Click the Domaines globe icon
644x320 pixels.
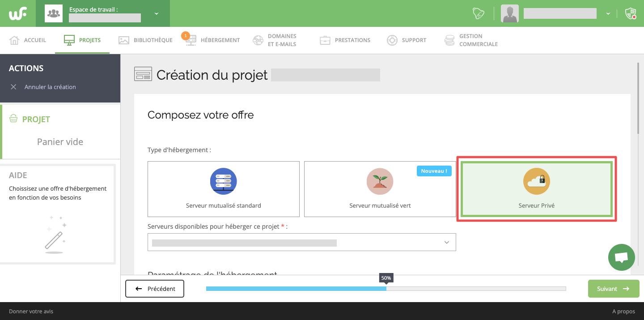point(258,40)
